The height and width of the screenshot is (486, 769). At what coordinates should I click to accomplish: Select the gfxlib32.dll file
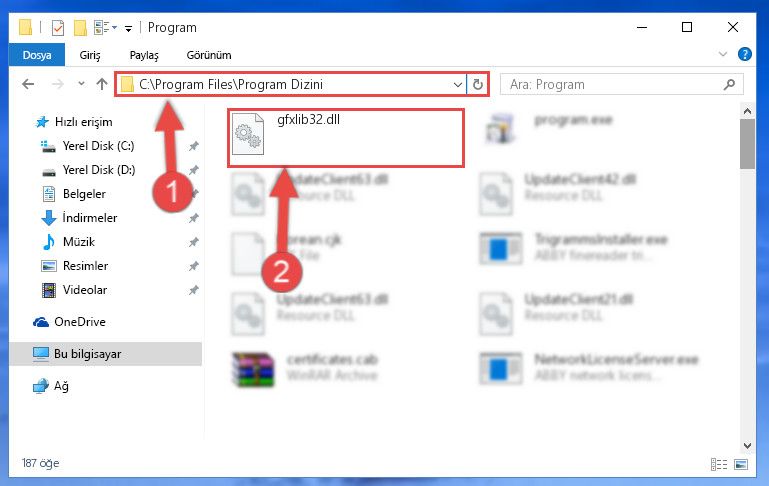346,138
